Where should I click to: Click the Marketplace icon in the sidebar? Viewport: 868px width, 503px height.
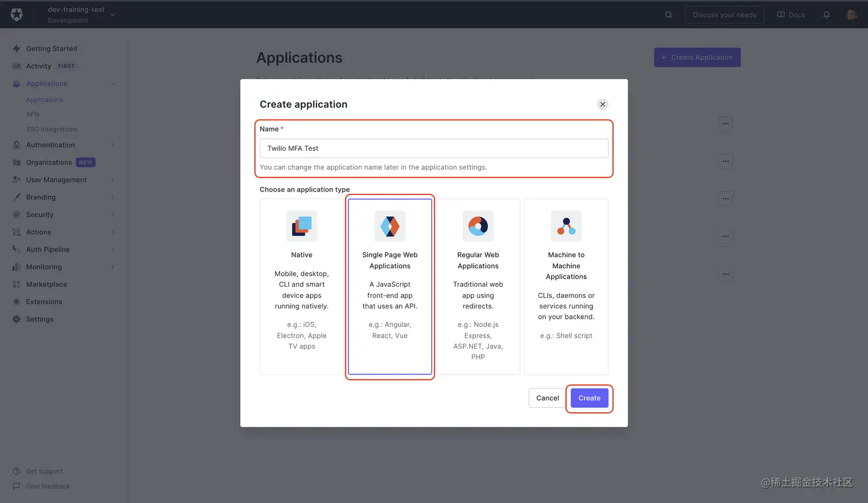click(15, 284)
